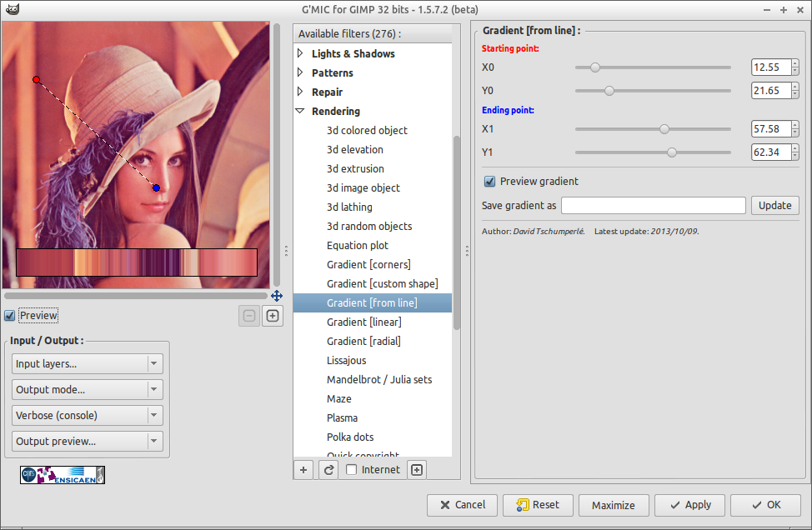812x530 pixels.
Task: Expand the Lights & Shadows category
Action: [300, 53]
